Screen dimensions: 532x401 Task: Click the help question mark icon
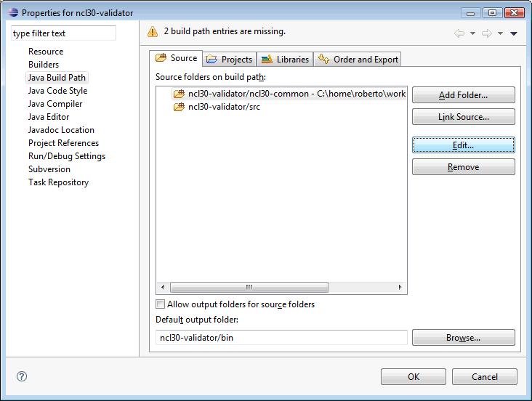coord(22,376)
